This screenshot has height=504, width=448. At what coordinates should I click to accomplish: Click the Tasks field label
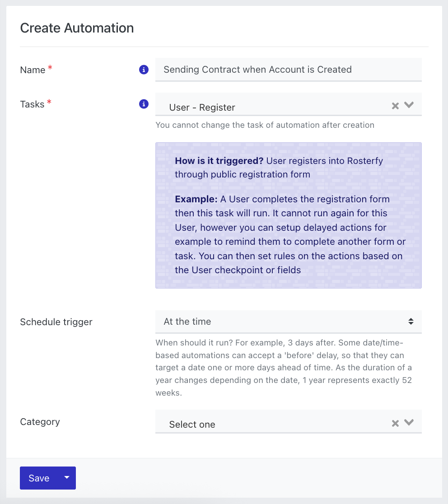click(32, 104)
